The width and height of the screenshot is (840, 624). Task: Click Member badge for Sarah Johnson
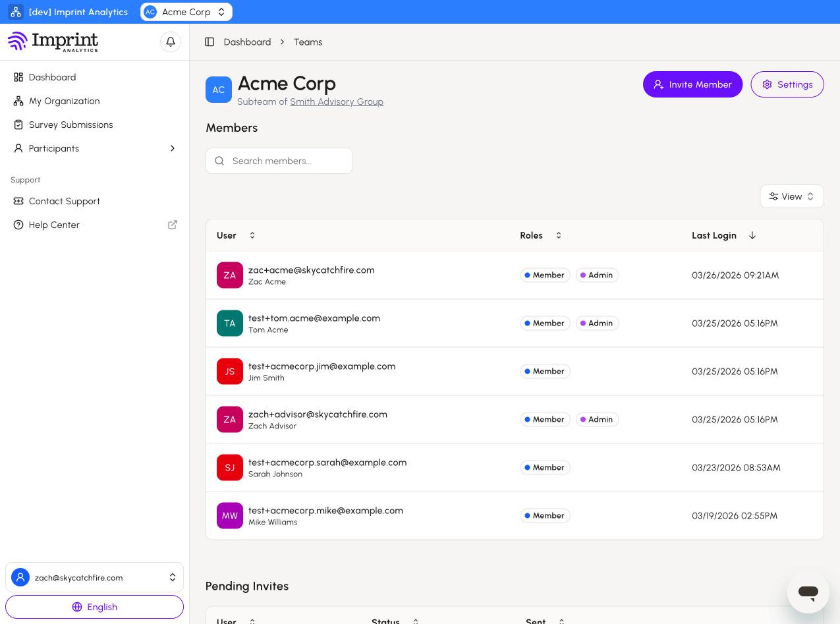[x=545, y=468]
